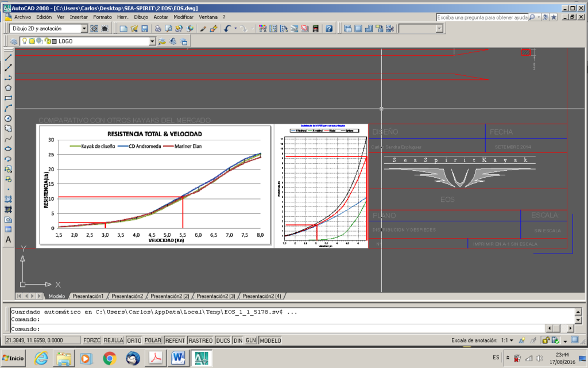Viewport: 588px width, 368px height.
Task: Enable POLAR tracking
Action: [x=153, y=340]
